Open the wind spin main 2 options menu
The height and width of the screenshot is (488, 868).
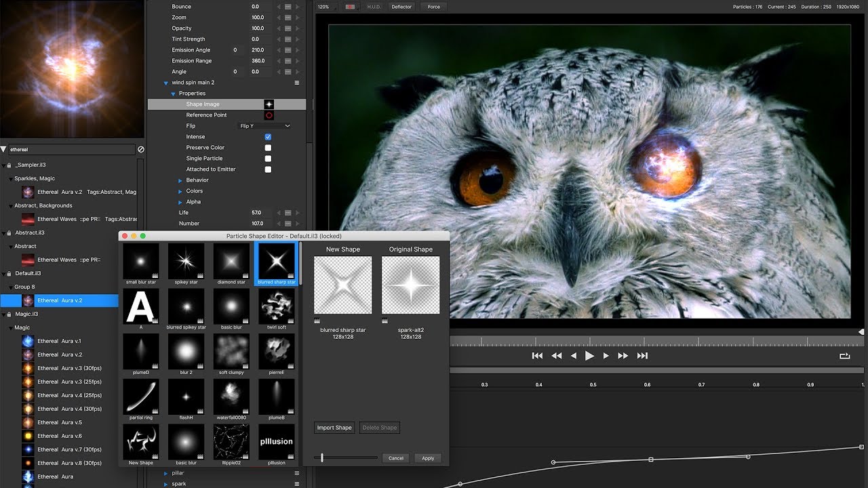tap(296, 82)
